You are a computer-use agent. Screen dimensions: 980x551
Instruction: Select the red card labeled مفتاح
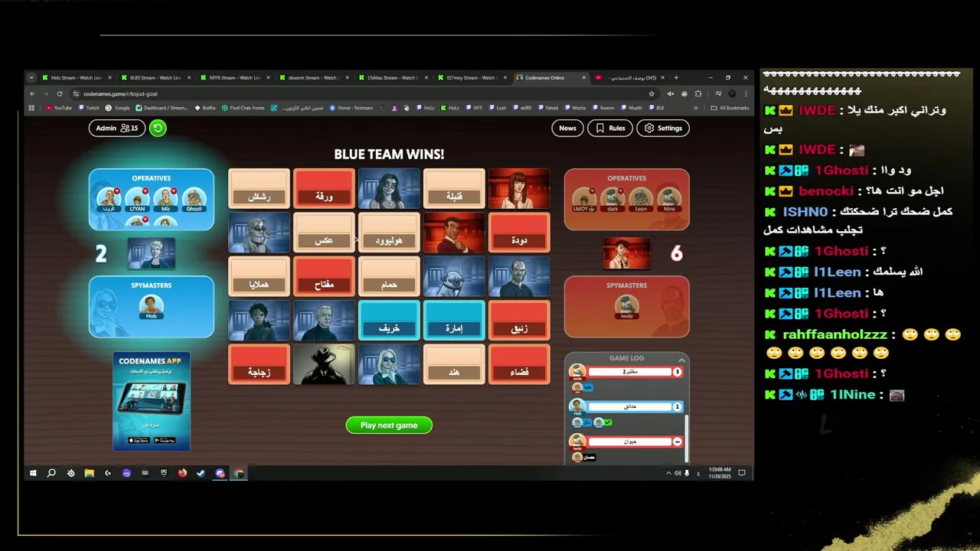[325, 276]
